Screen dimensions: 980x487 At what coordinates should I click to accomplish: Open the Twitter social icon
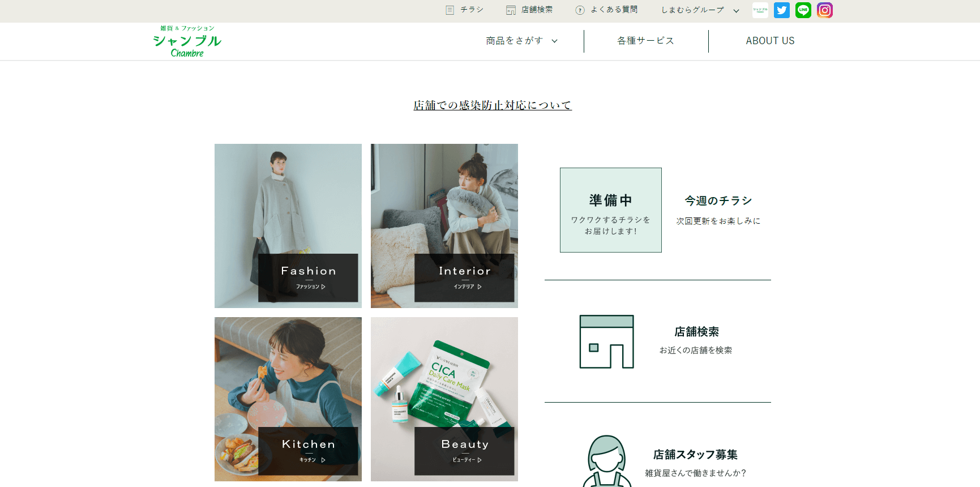point(781,10)
